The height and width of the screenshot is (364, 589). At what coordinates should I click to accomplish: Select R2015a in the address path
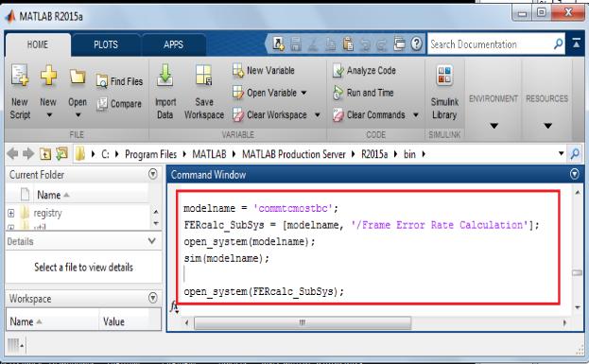pos(374,154)
